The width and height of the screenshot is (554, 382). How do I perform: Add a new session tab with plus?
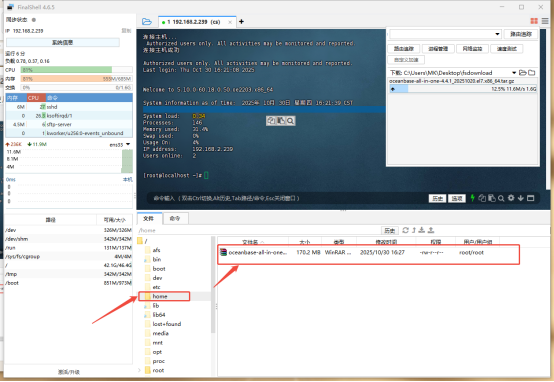241,22
